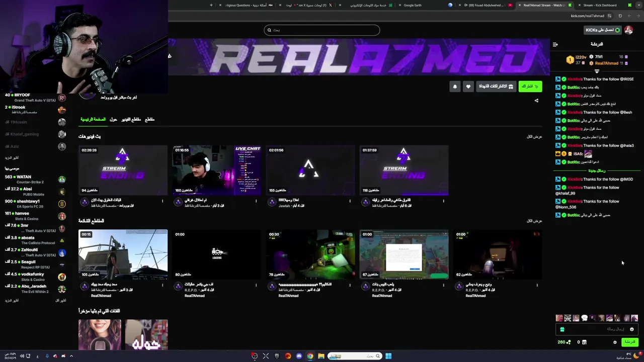
Task: Open options menu for 01:00 loading clip
Action: [256, 285]
